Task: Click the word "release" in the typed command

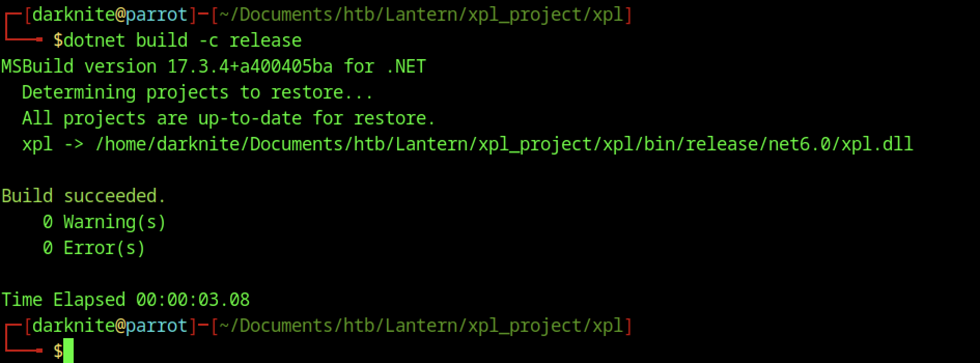Action: [x=265, y=40]
